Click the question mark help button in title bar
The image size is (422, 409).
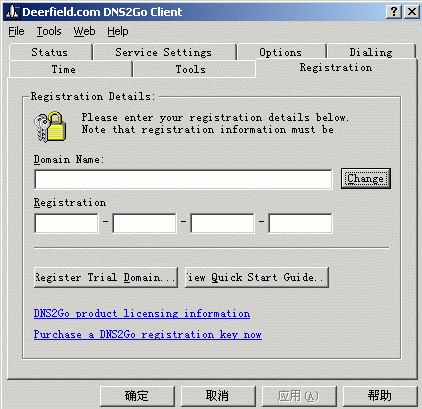pos(394,12)
